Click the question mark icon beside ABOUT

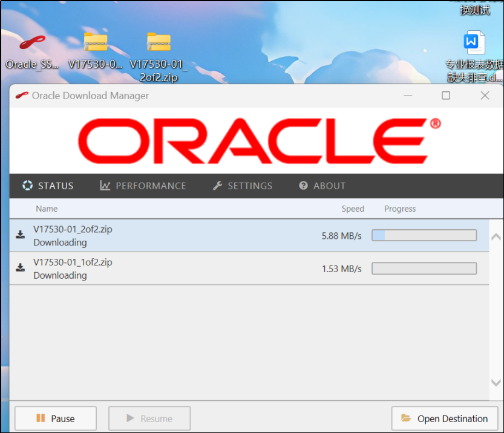point(304,185)
